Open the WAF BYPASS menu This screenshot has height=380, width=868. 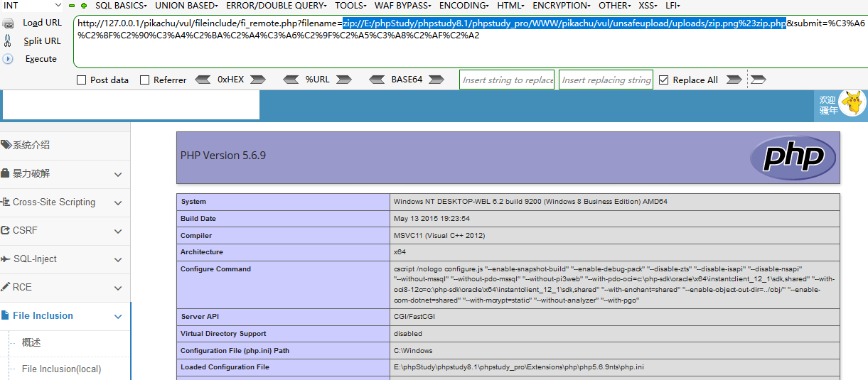tap(404, 6)
